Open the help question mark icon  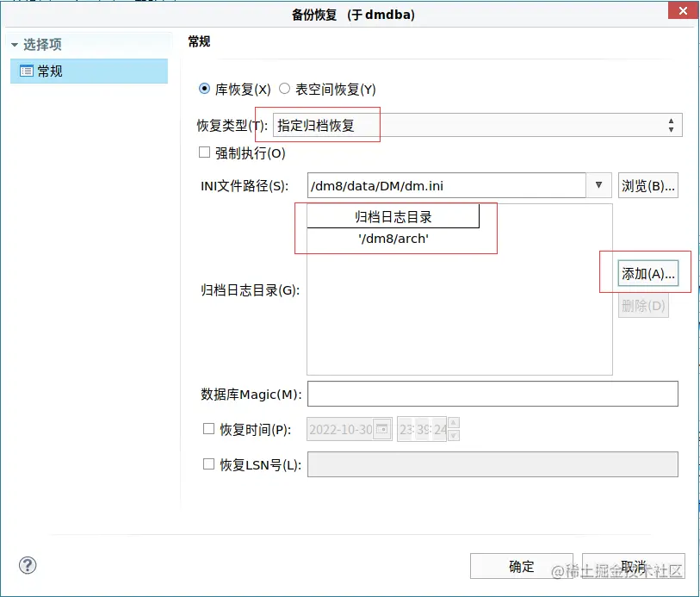tap(28, 565)
